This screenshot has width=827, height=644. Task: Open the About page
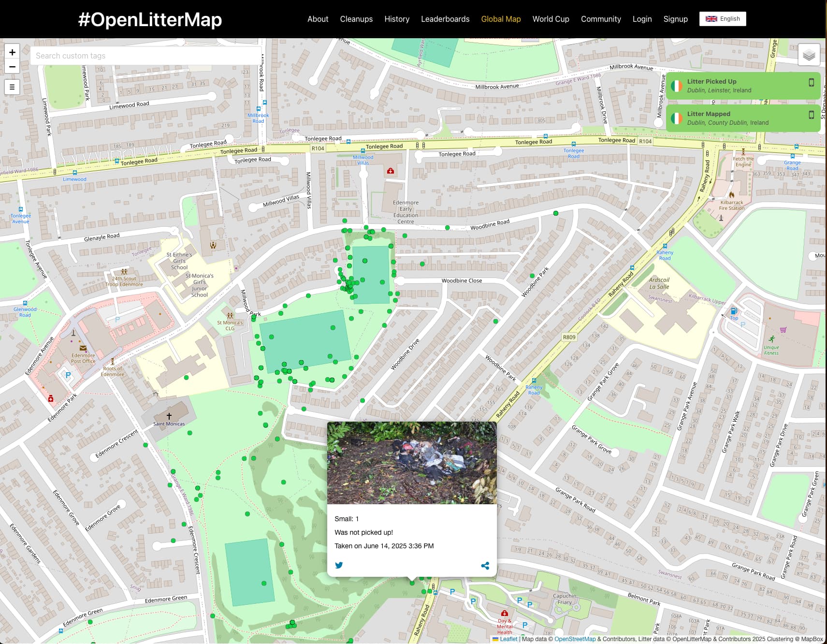pos(318,19)
